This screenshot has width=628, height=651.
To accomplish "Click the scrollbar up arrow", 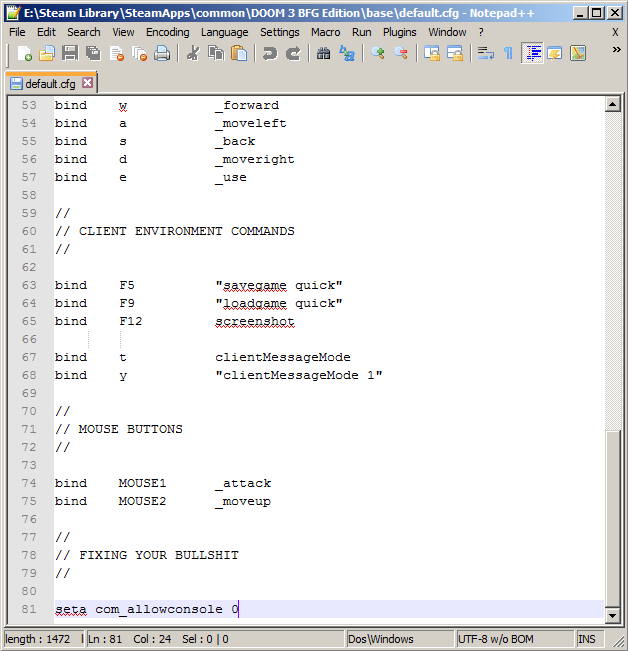I will [x=613, y=104].
